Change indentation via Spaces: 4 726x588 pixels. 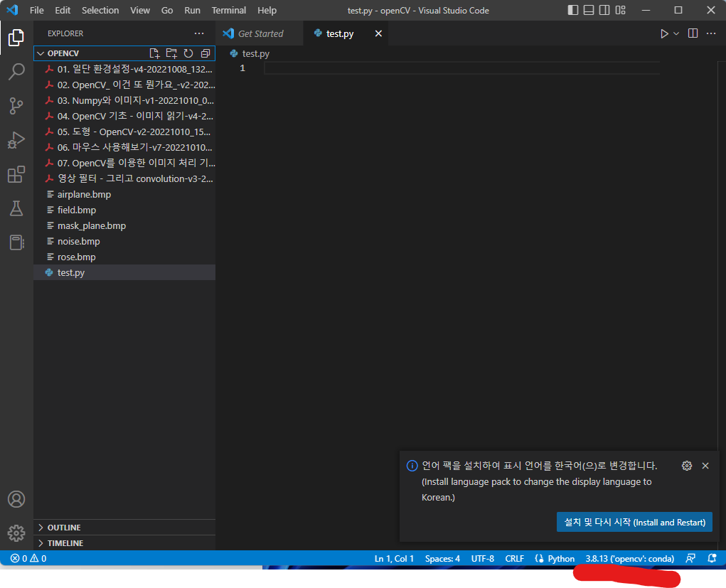(x=442, y=558)
